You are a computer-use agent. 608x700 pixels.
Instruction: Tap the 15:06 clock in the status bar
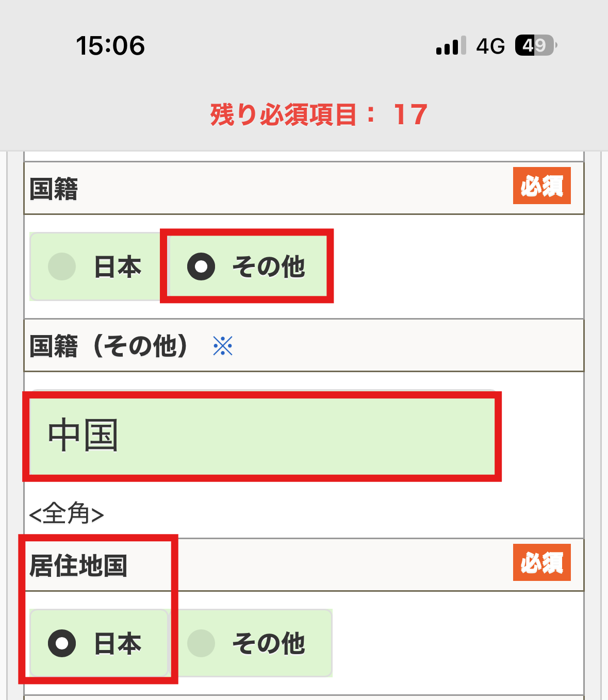point(111,46)
